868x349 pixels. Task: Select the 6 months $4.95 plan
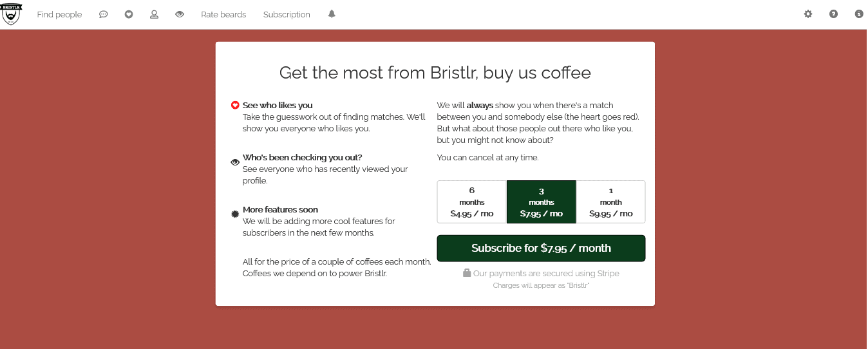[x=472, y=202]
